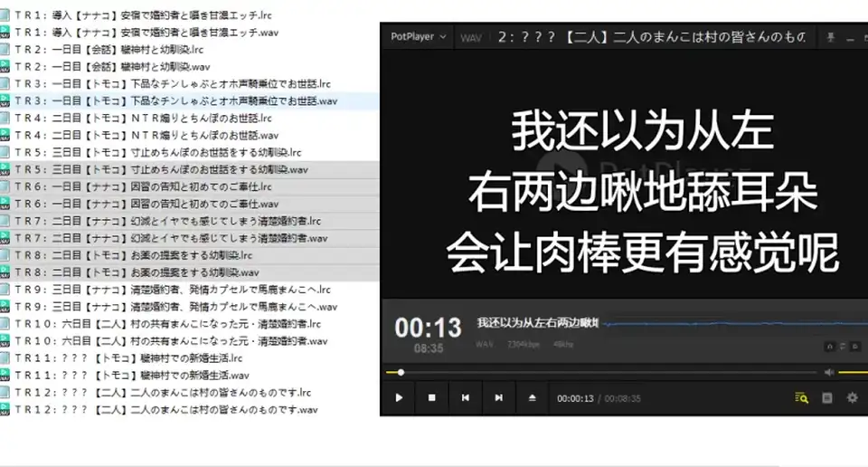Select the TR9 .lrc file name

tap(173, 290)
